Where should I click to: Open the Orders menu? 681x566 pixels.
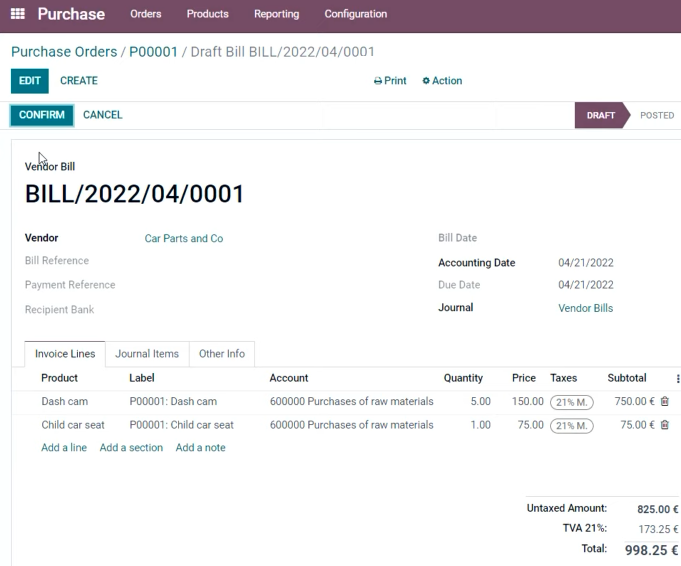click(145, 14)
